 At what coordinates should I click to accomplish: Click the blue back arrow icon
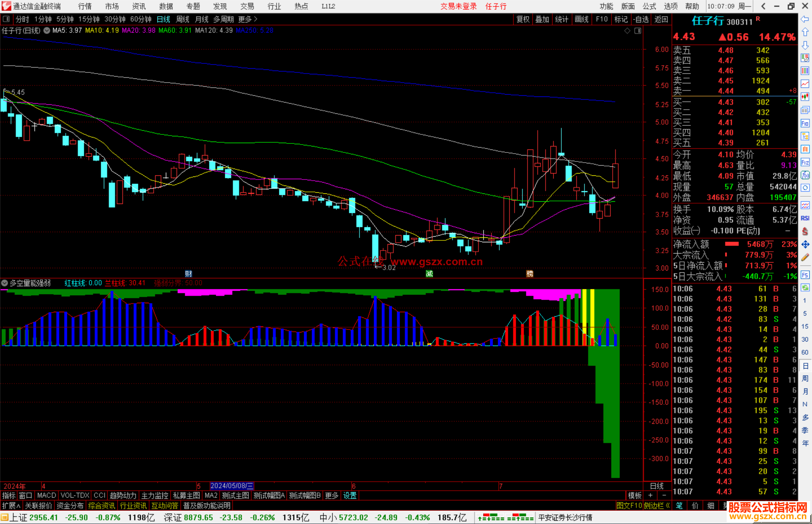pos(805,19)
